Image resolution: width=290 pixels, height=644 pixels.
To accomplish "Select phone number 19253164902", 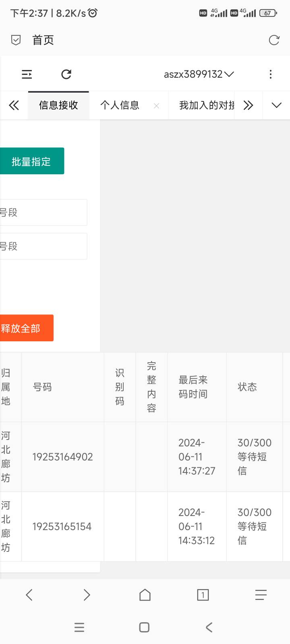I will [63, 457].
